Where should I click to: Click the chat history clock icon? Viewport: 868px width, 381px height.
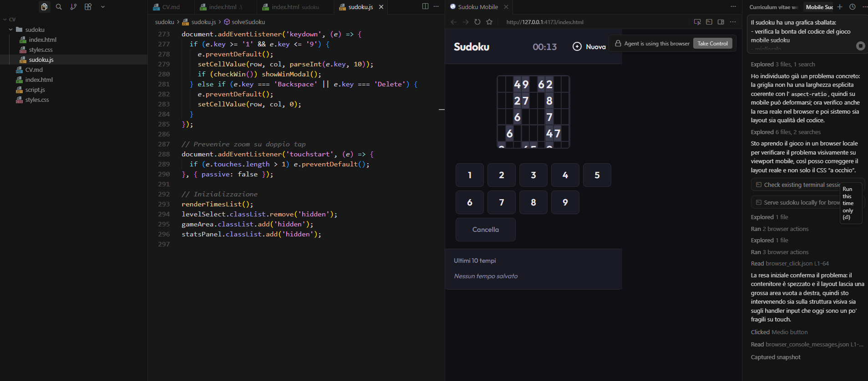click(853, 7)
